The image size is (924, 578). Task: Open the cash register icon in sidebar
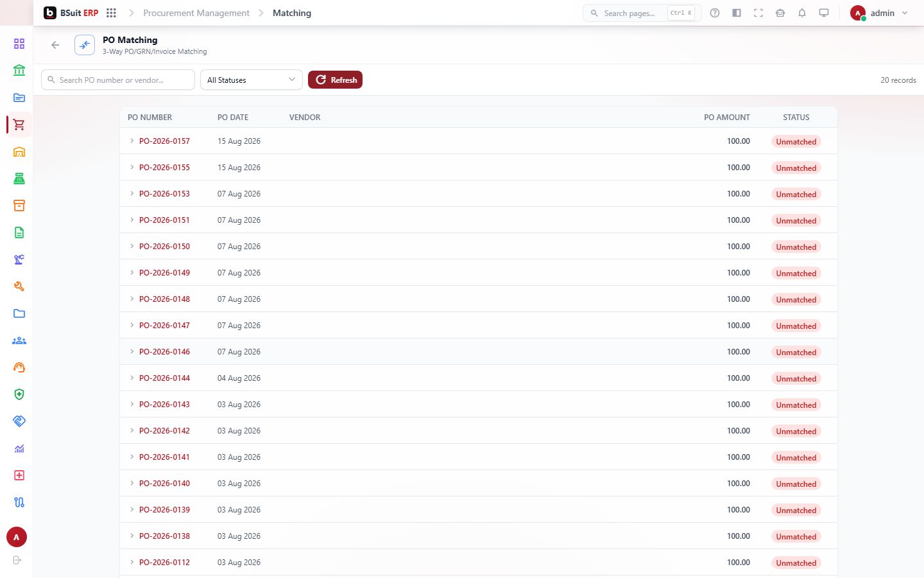tap(19, 179)
